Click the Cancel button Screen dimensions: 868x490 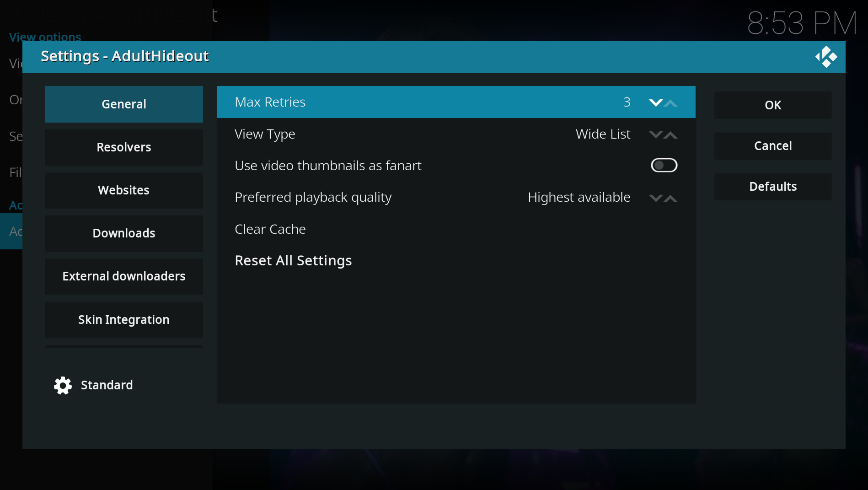[773, 145]
